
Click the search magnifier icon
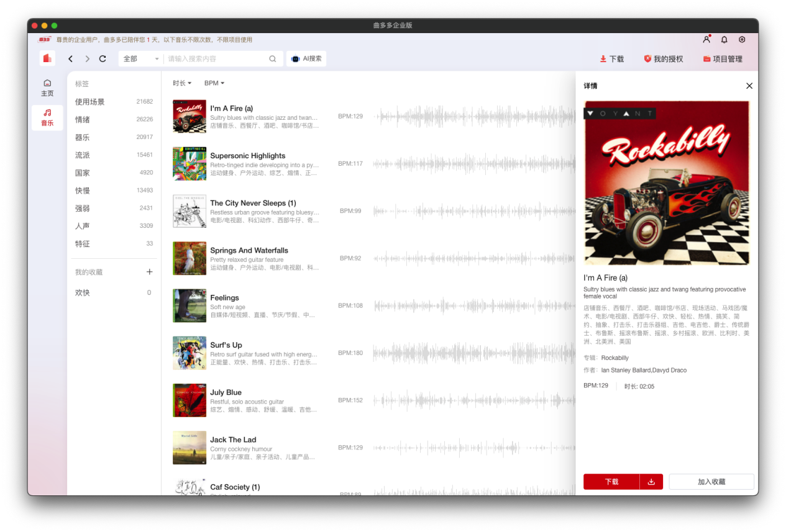[272, 59]
